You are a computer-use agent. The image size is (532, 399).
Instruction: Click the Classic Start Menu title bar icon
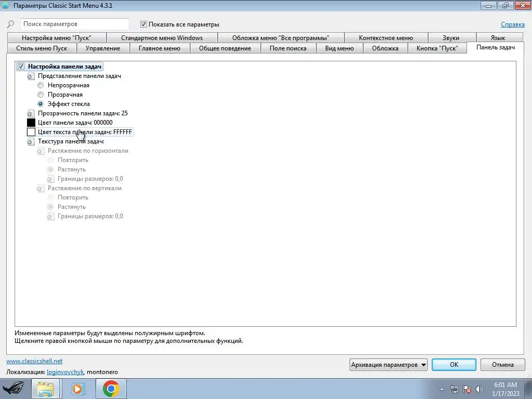[5, 5]
